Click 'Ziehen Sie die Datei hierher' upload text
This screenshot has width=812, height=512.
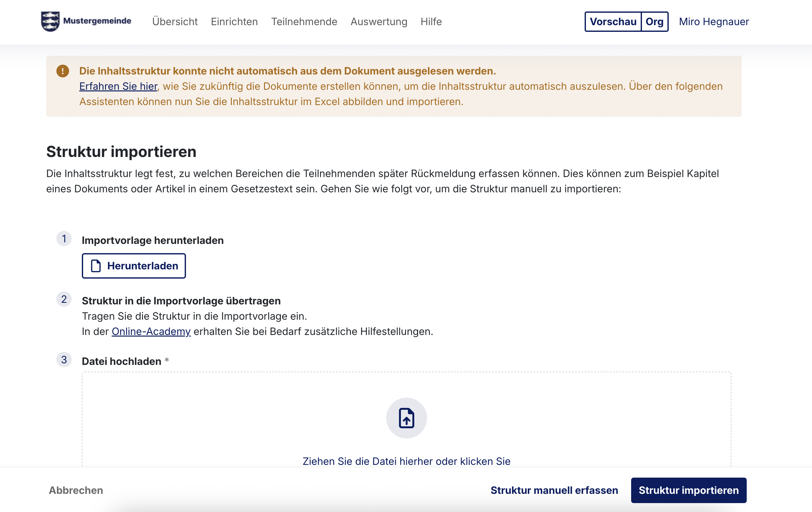406,461
